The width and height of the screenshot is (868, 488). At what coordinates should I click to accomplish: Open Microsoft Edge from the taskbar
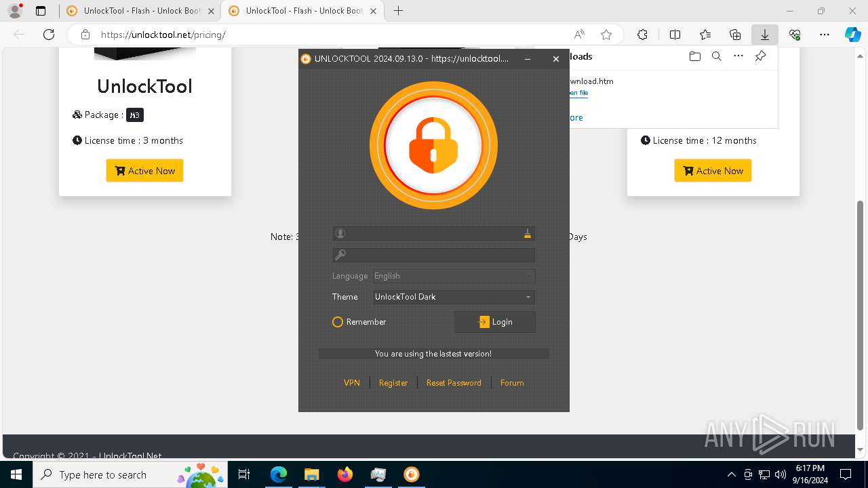point(279,474)
